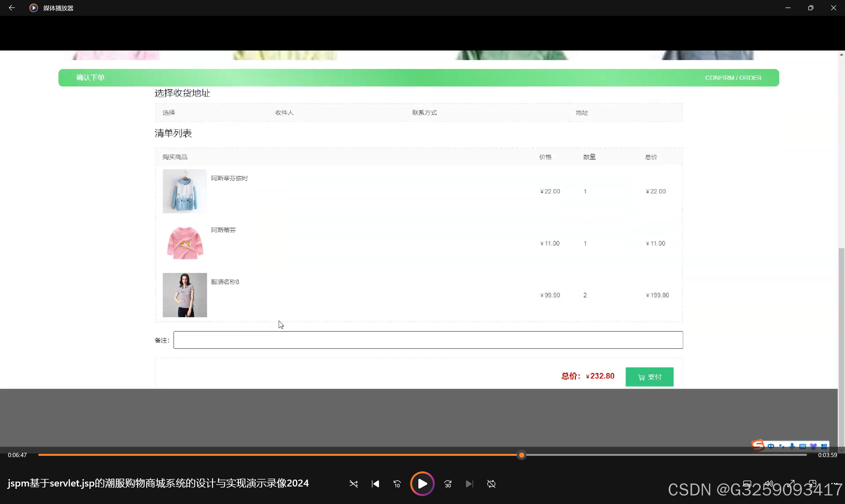Click the 购买商品 column header
Screen dimensions: 845x504
pyautogui.click(x=175, y=157)
